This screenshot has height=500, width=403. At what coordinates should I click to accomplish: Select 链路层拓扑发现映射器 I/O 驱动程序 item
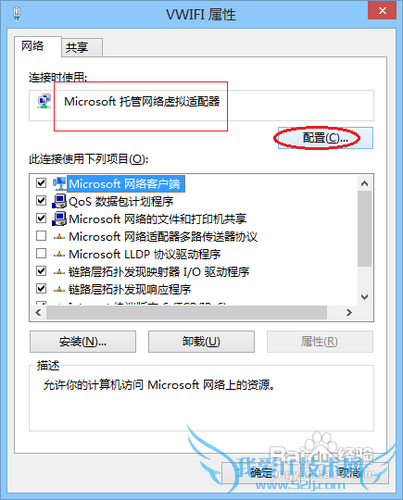[159, 272]
